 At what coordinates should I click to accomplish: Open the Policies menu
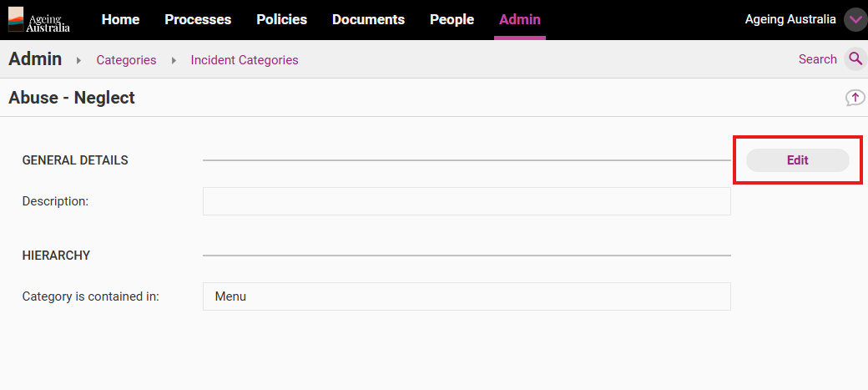281,19
